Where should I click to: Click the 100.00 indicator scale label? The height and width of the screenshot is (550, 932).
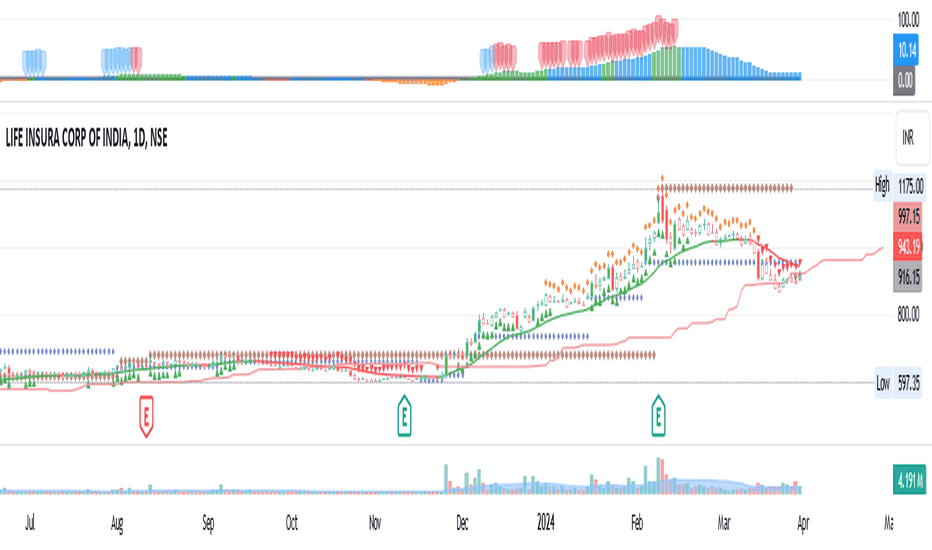(x=908, y=20)
